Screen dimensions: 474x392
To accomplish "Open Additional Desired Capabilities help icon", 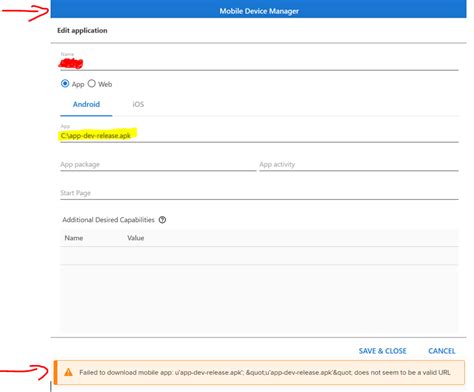I will tap(162, 220).
